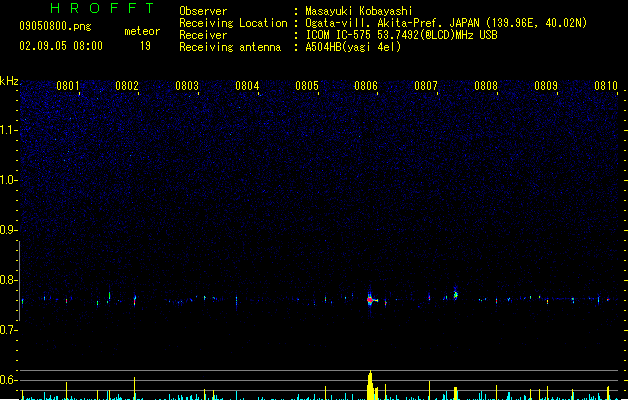
Task: Click the 0804 time marker
Action: pos(247,86)
